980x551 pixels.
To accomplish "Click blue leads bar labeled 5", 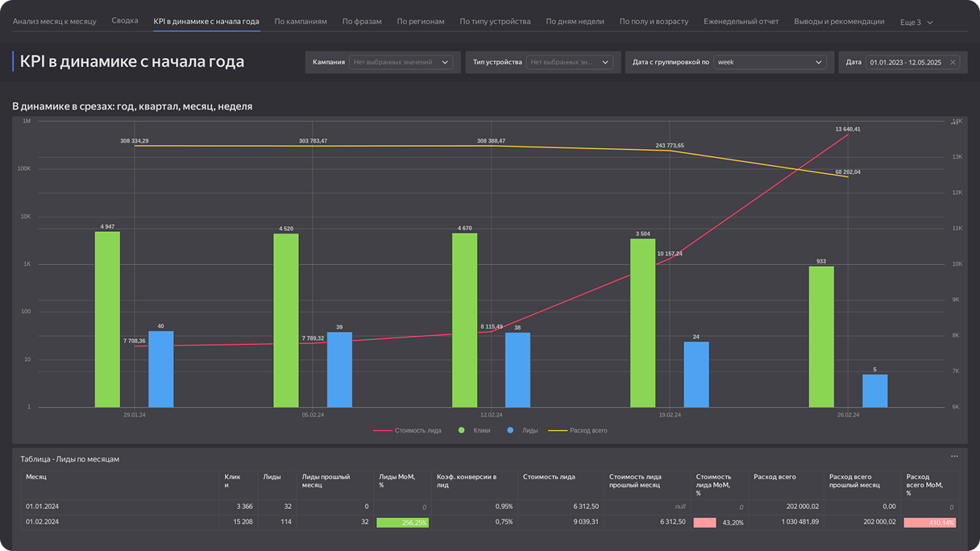I will (874, 391).
